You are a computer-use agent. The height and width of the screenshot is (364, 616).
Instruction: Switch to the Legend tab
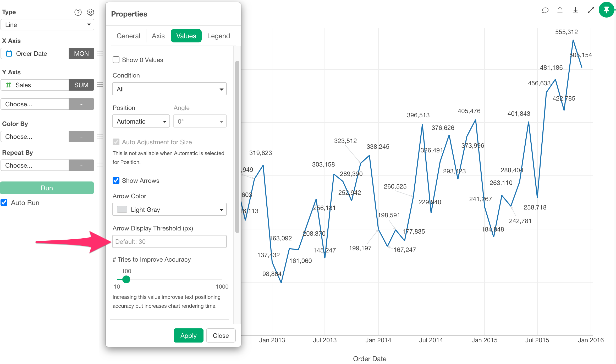click(x=218, y=36)
